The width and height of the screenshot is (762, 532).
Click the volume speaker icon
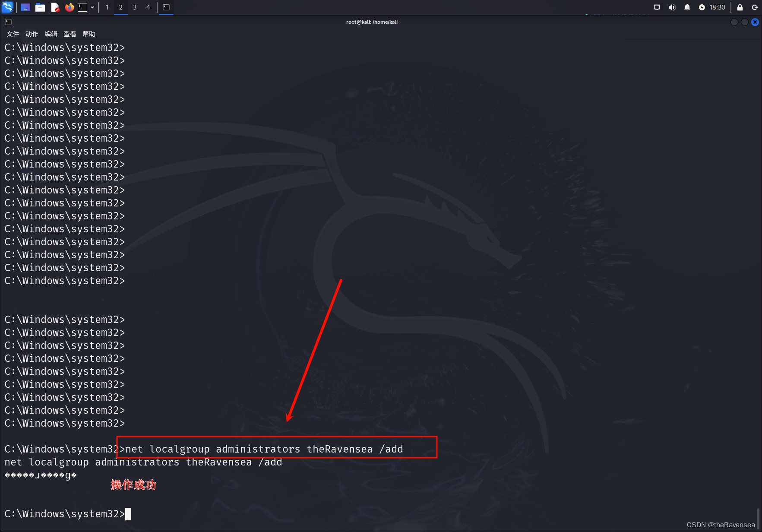coord(672,7)
